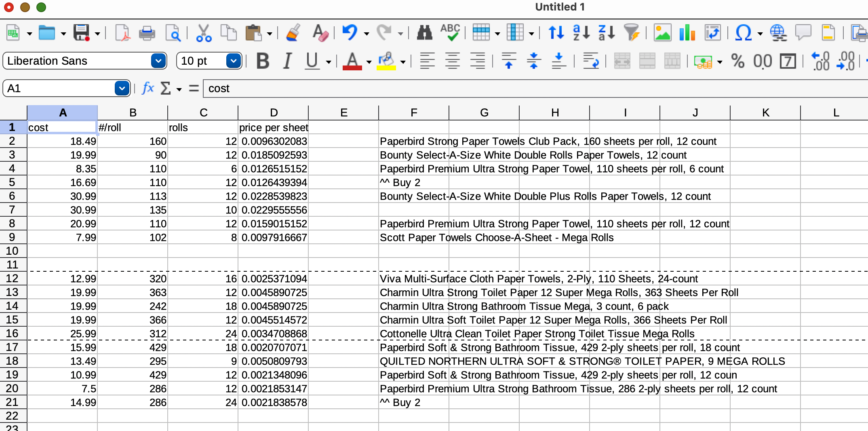Click the New spreadsheet icon
The image size is (868, 431).
pyautogui.click(x=13, y=33)
